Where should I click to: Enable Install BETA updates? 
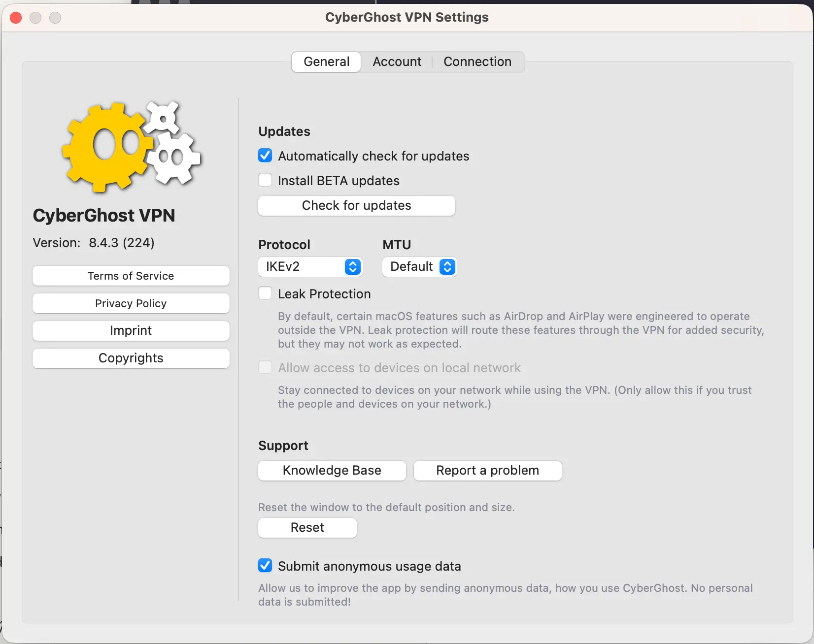point(265,180)
